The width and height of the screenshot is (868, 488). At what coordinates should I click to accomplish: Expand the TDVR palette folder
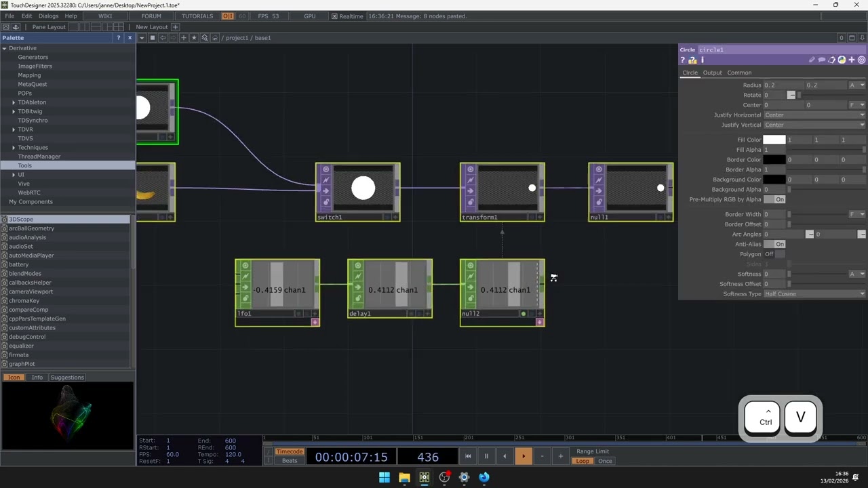click(x=14, y=129)
